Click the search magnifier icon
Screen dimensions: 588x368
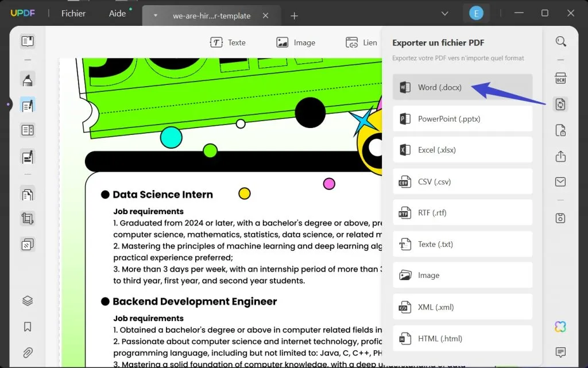pyautogui.click(x=560, y=41)
